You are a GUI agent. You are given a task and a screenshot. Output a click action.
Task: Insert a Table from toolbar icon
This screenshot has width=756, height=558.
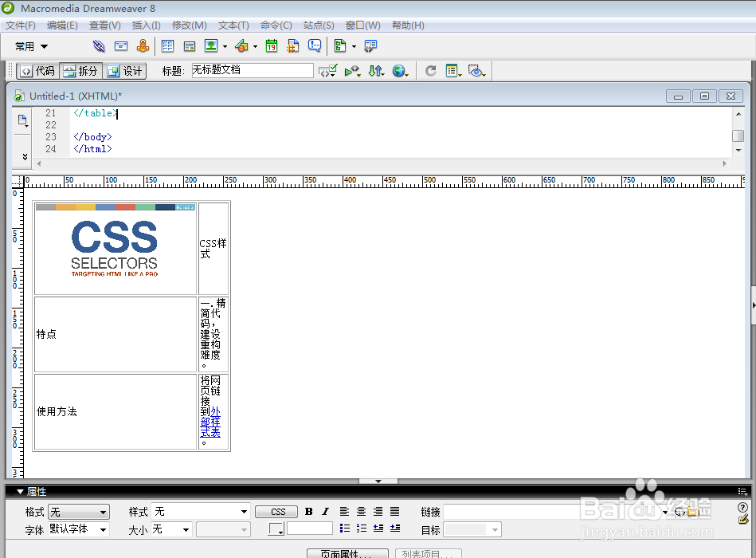[167, 46]
